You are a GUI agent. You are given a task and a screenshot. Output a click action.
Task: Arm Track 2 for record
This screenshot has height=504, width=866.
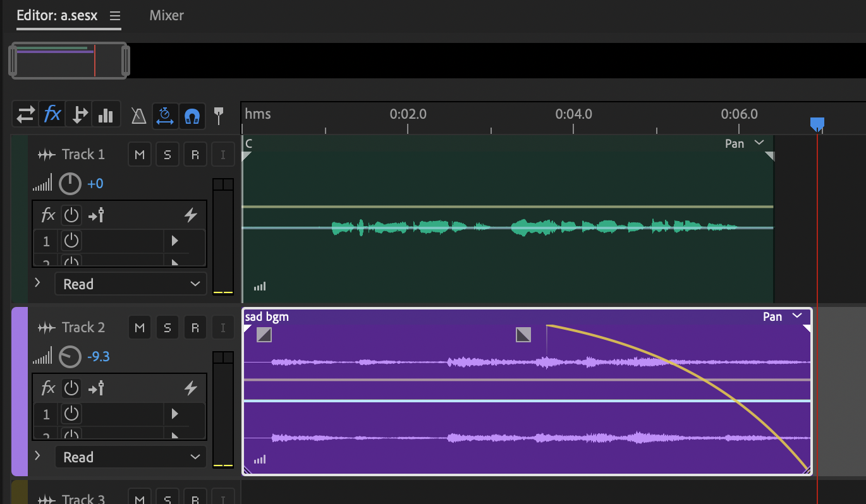tap(195, 328)
